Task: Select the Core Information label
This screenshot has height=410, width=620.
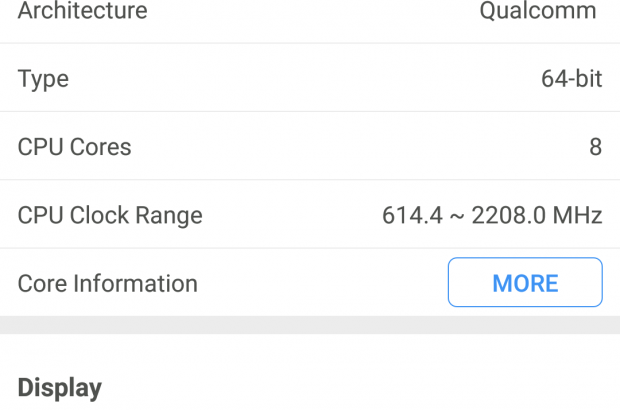Action: coord(107,283)
